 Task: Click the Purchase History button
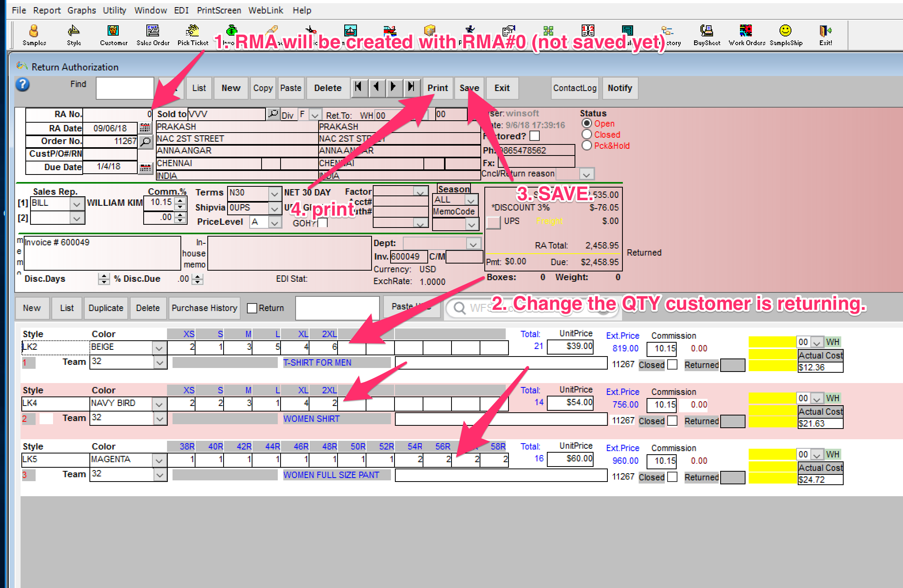pos(204,308)
